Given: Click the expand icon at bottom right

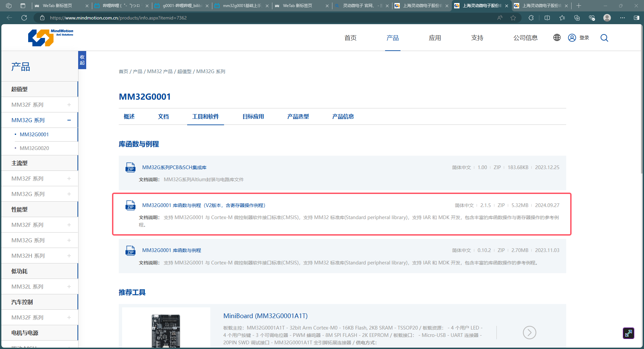Looking at the screenshot, I should click(628, 333).
